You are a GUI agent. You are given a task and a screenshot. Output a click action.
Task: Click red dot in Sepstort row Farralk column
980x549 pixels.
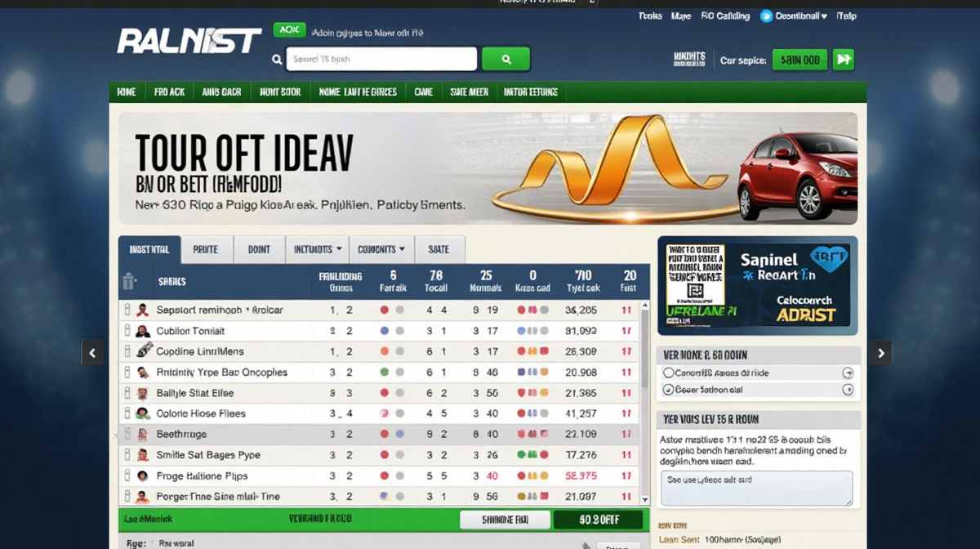(385, 310)
